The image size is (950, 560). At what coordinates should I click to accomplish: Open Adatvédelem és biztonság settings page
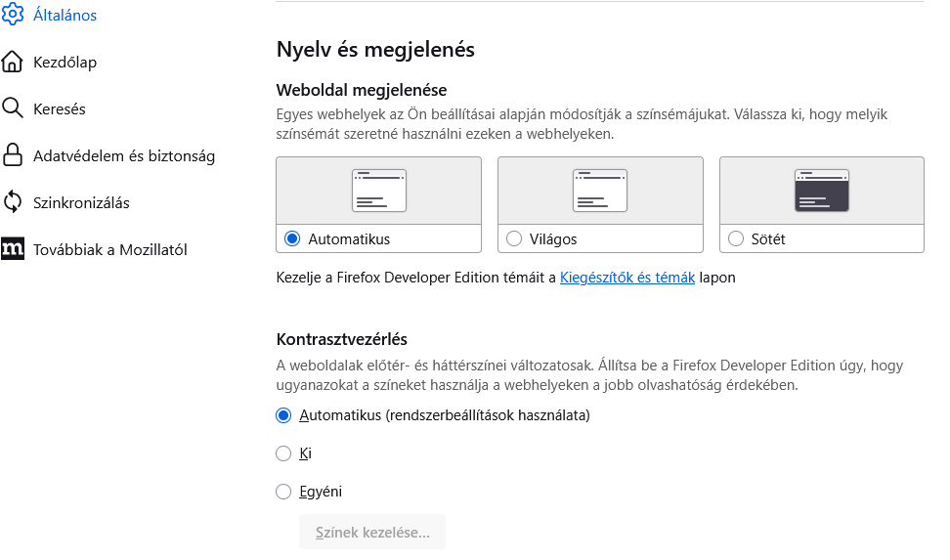click(123, 155)
